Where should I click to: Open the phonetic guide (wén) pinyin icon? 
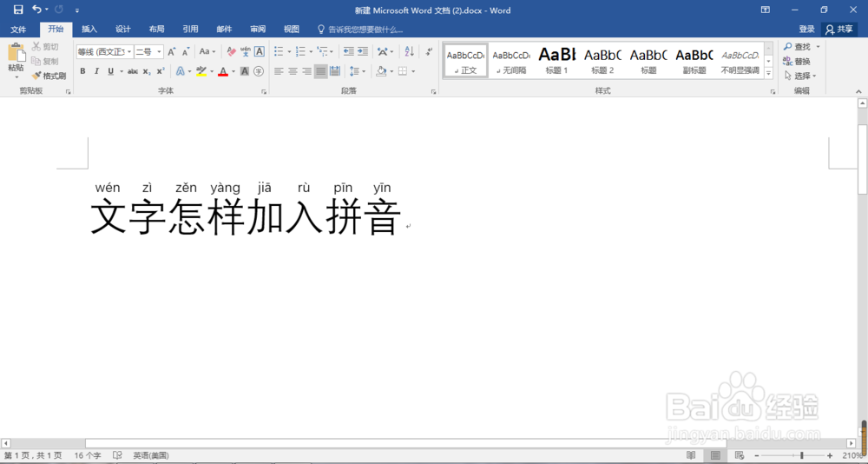[x=246, y=51]
